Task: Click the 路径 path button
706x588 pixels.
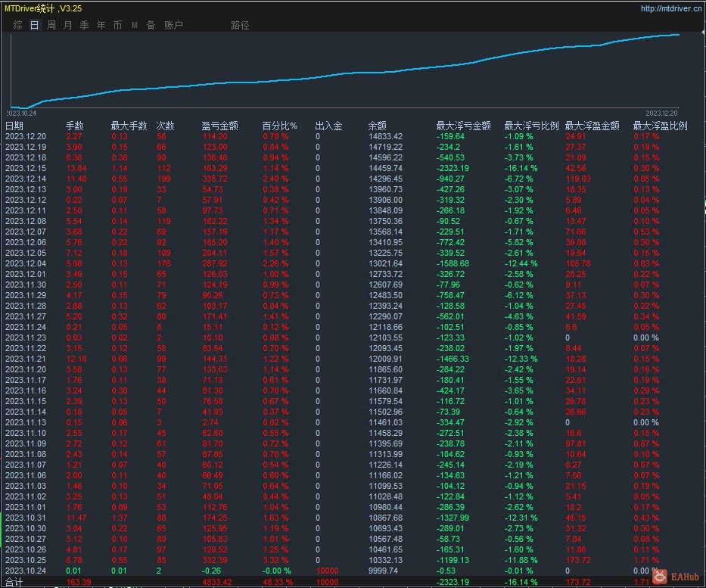Action: tap(240, 25)
